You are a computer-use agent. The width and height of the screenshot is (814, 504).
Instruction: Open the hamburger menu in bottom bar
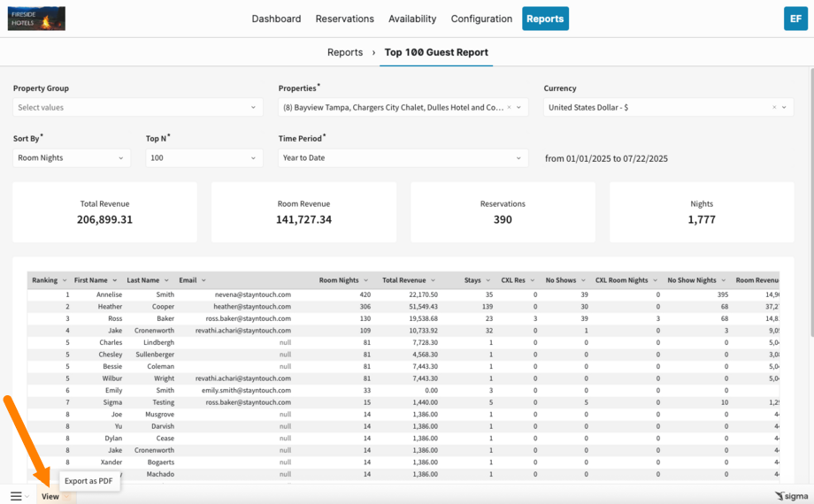click(16, 496)
